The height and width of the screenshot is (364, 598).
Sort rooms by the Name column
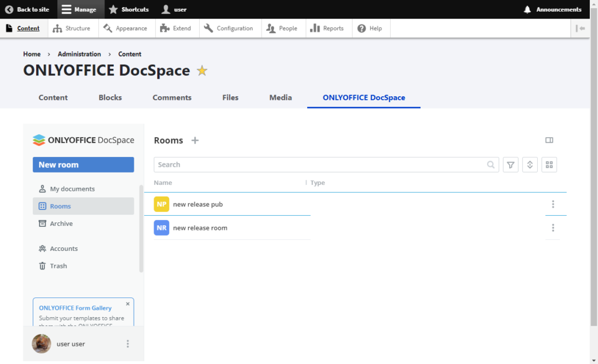tap(163, 183)
